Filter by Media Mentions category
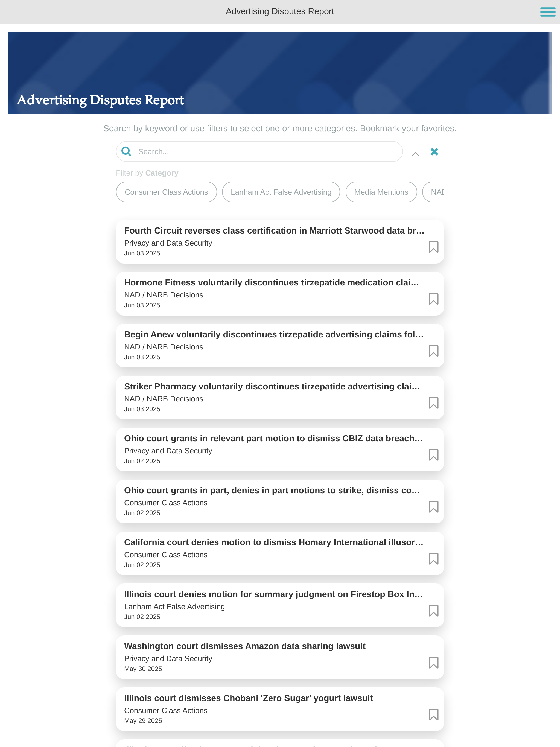560x747 pixels. 381,192
